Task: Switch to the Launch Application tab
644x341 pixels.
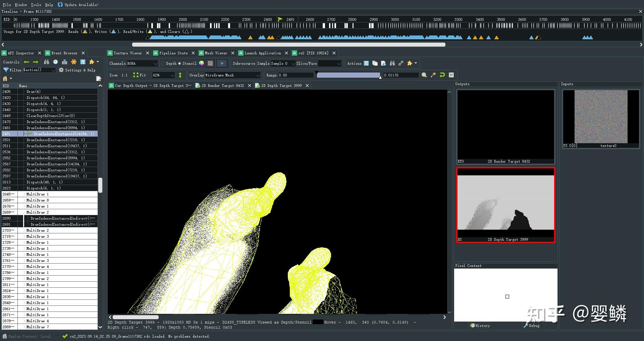Action: 263,53
